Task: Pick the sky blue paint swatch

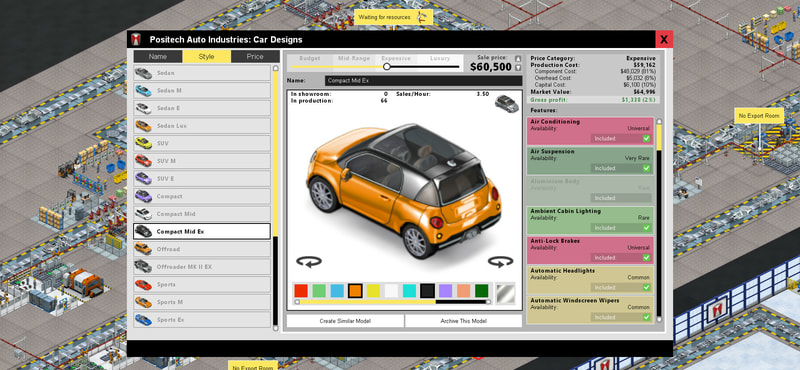Action: pyautogui.click(x=337, y=291)
